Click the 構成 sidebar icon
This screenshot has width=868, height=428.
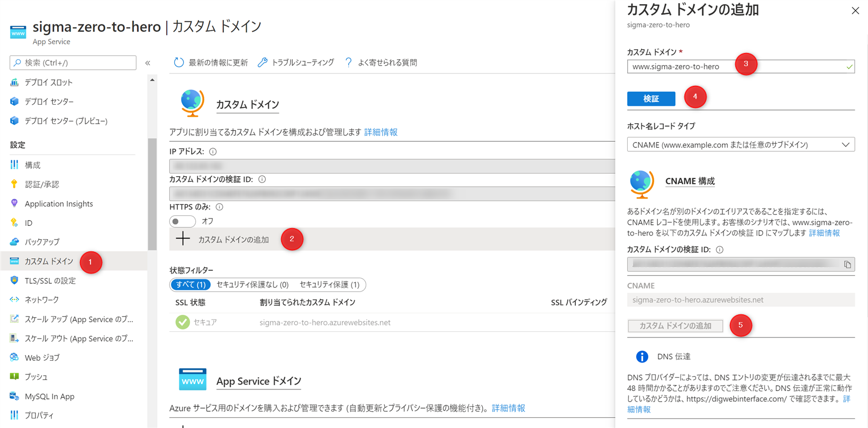pos(14,165)
